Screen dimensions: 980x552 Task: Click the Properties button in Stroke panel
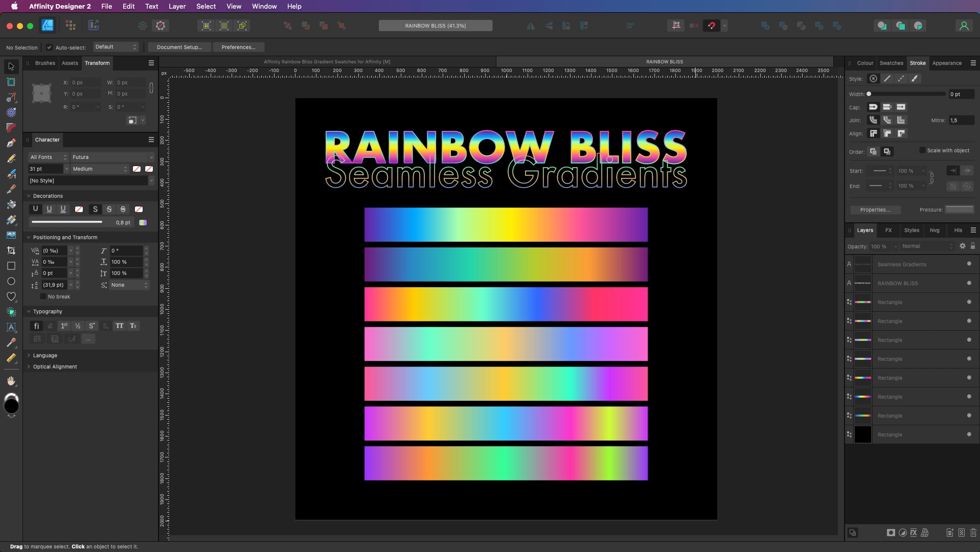pos(875,210)
